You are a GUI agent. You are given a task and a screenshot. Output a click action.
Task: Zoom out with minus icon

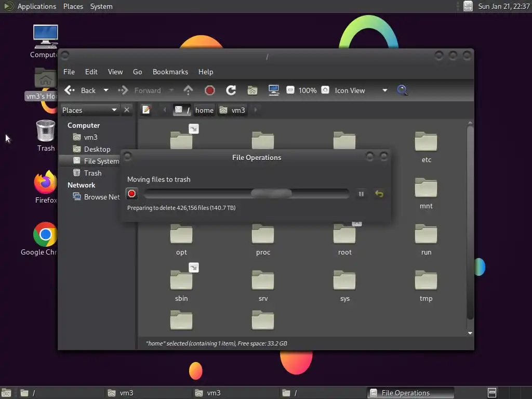pos(290,90)
